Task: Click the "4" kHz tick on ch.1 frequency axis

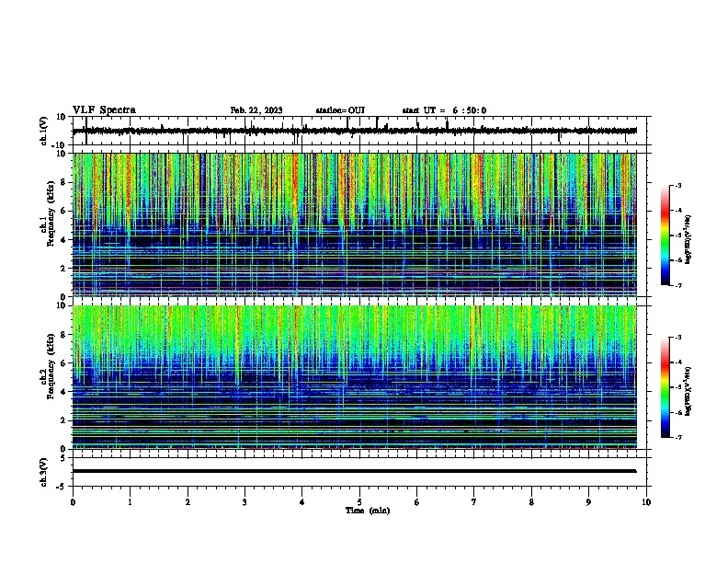Action: click(x=64, y=240)
